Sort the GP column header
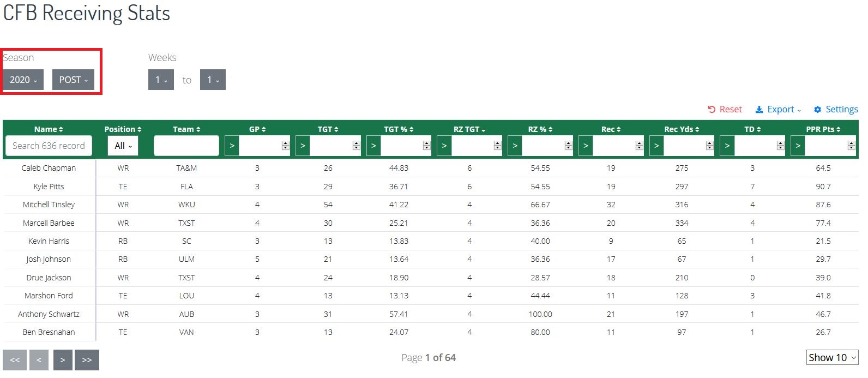 257,129
